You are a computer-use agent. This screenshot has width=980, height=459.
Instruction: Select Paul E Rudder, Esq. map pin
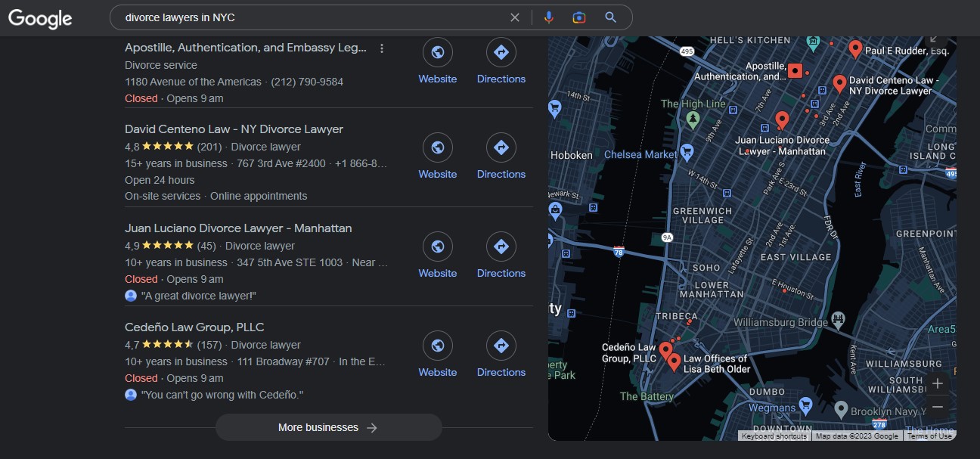click(855, 49)
